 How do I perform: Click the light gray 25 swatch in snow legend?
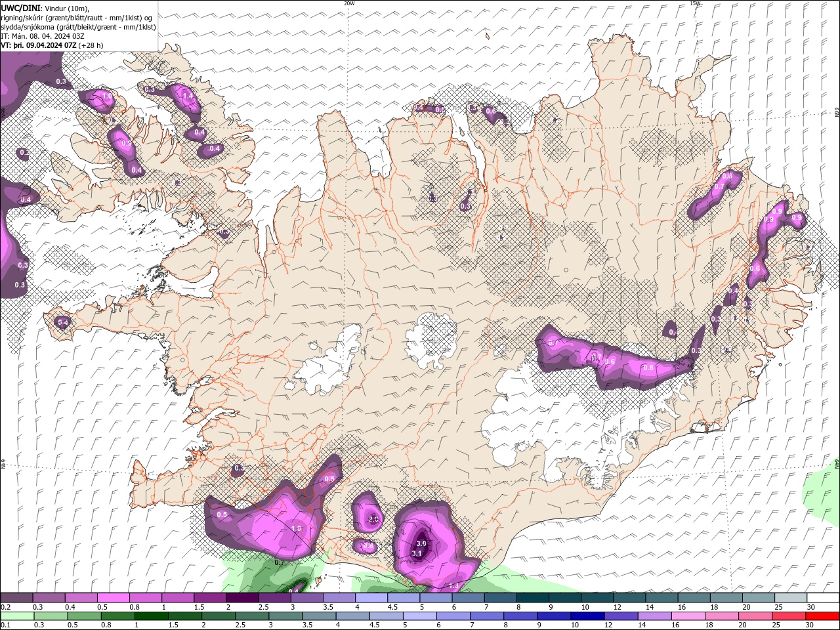[790, 598]
